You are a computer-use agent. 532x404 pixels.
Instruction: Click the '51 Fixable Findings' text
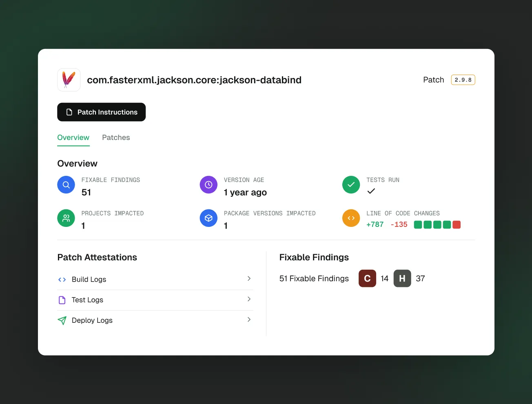tap(314, 278)
